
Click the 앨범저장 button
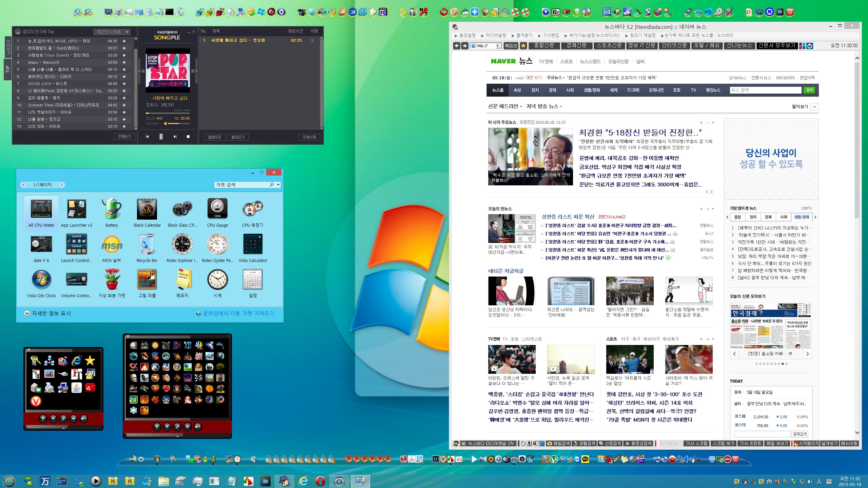point(214,137)
